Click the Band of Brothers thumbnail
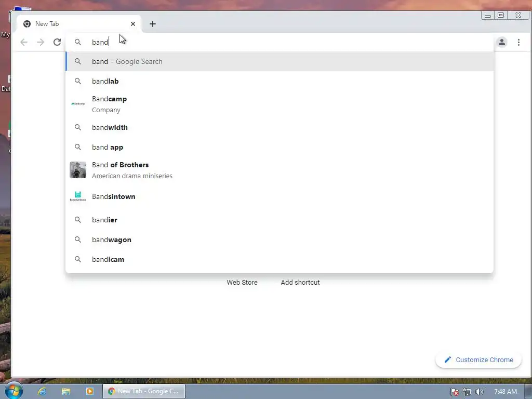 tap(78, 170)
